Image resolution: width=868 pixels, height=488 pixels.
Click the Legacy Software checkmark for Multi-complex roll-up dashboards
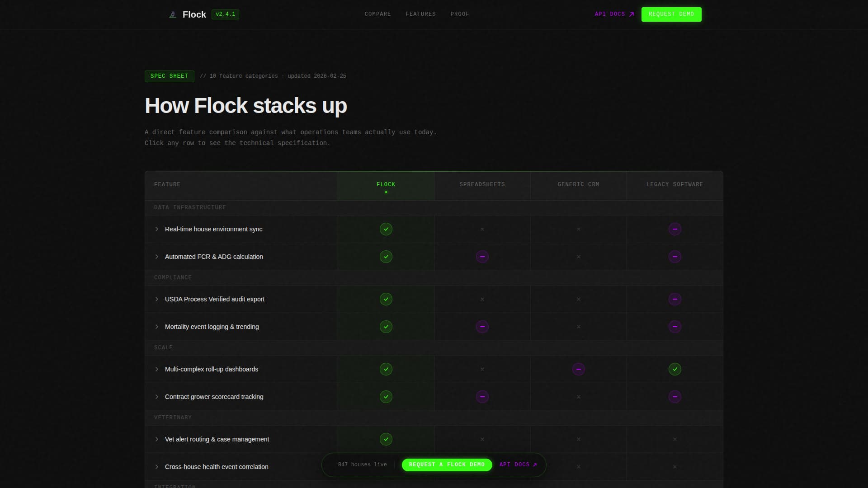675,369
